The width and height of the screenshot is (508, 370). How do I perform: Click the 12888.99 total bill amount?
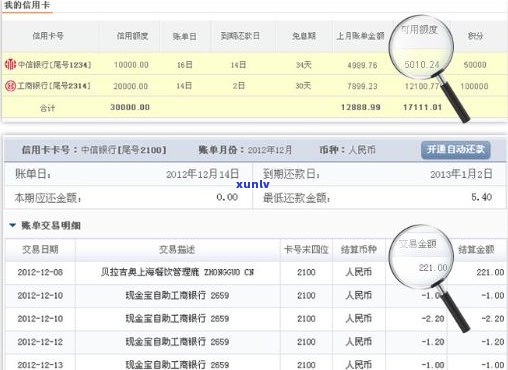coord(361,107)
